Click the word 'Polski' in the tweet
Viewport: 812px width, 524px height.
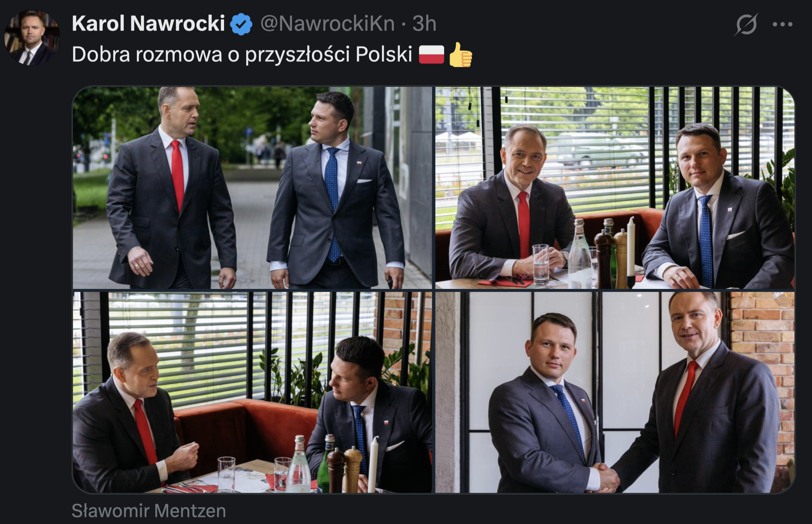(384, 55)
